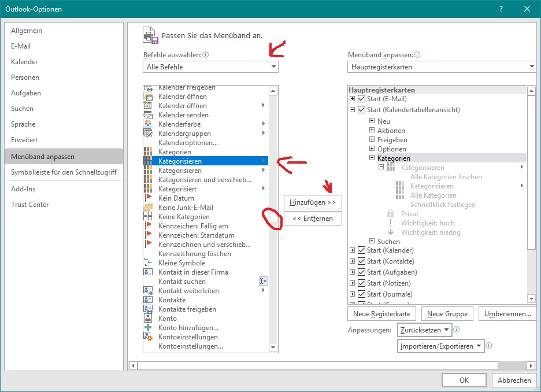Uncheck Start (E-Mail) tab checkbox

(362, 99)
